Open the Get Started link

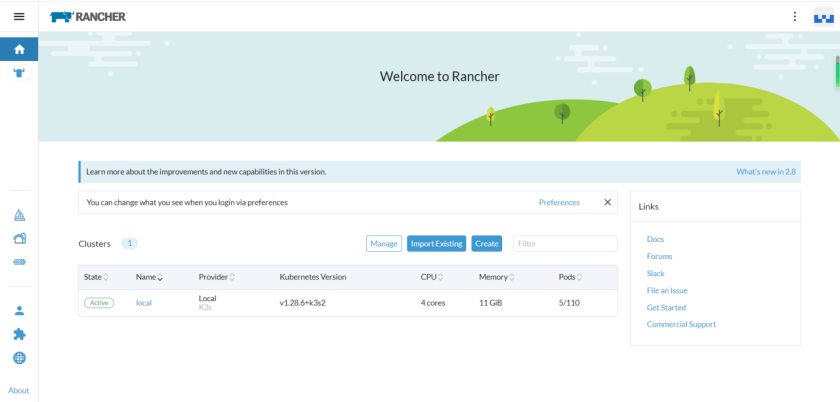[x=666, y=308]
